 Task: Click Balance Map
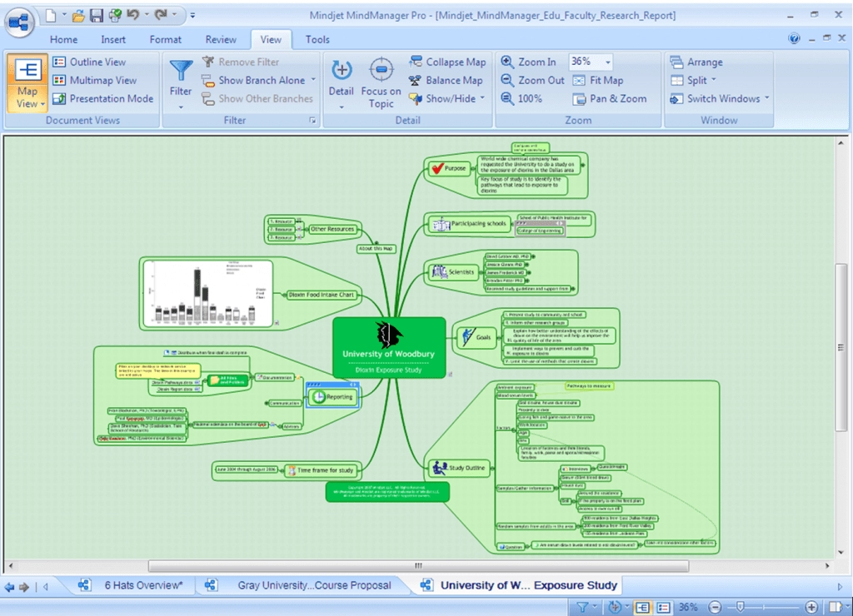pyautogui.click(x=446, y=81)
